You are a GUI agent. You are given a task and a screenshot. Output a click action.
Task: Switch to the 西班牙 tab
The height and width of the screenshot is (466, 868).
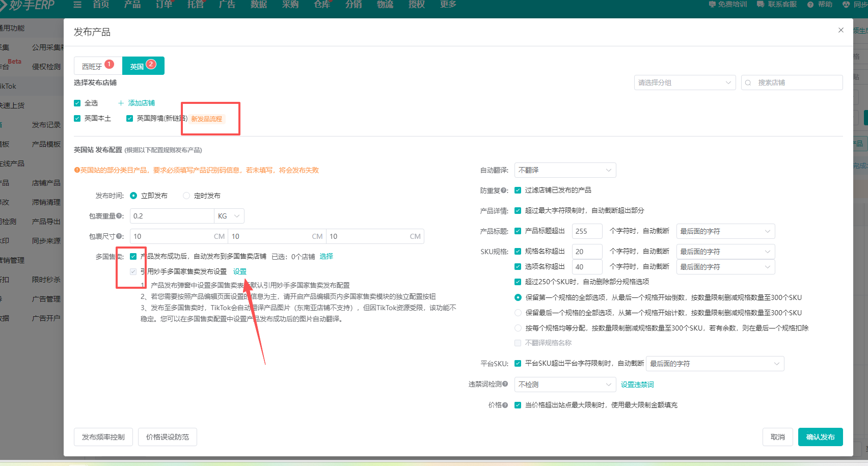point(92,66)
